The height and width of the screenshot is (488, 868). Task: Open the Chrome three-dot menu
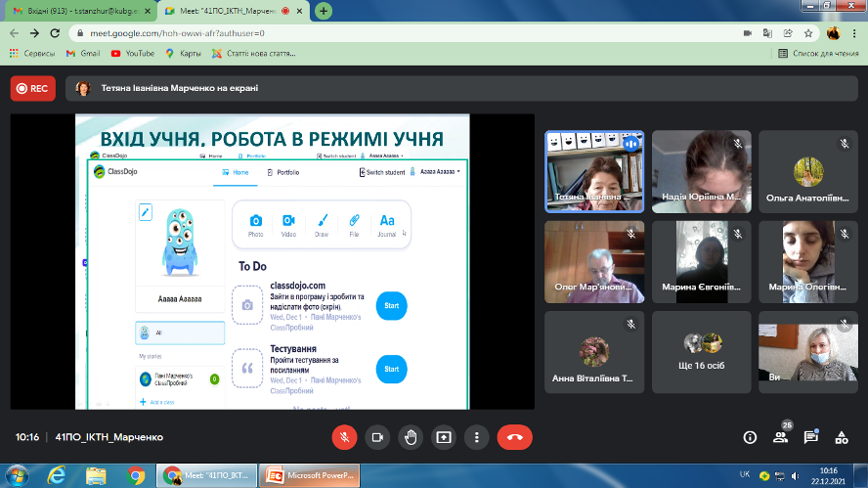[853, 32]
